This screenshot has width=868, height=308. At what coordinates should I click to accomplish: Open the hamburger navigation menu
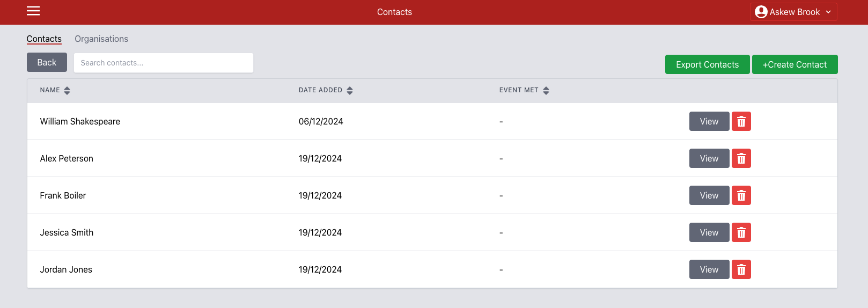[33, 11]
